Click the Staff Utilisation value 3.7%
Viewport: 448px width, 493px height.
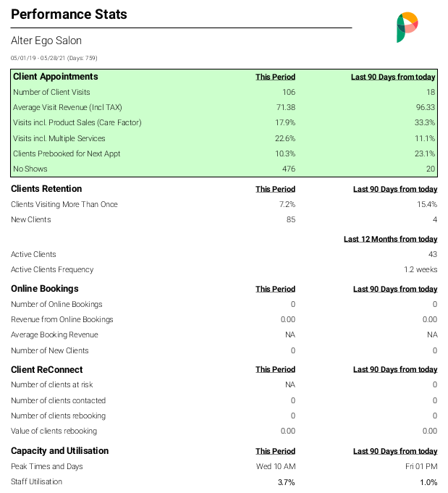(x=287, y=482)
